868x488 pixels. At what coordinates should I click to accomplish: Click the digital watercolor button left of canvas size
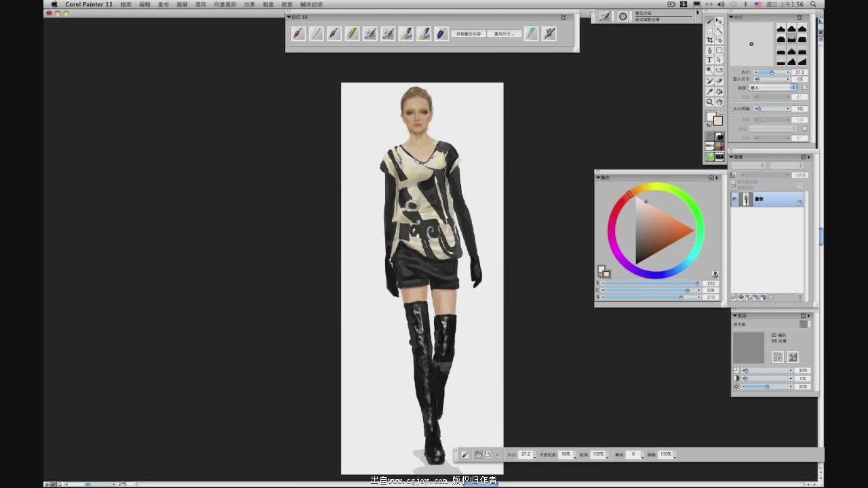coord(470,33)
